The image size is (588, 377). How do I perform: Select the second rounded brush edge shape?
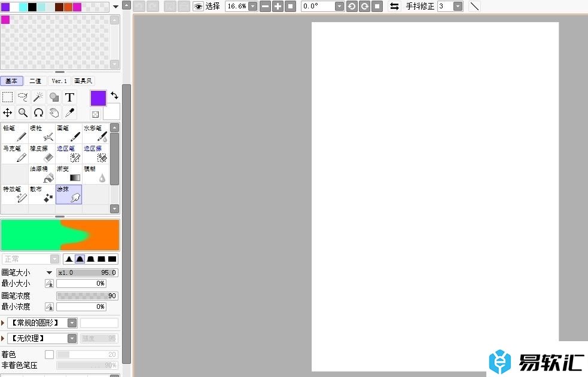click(x=80, y=259)
